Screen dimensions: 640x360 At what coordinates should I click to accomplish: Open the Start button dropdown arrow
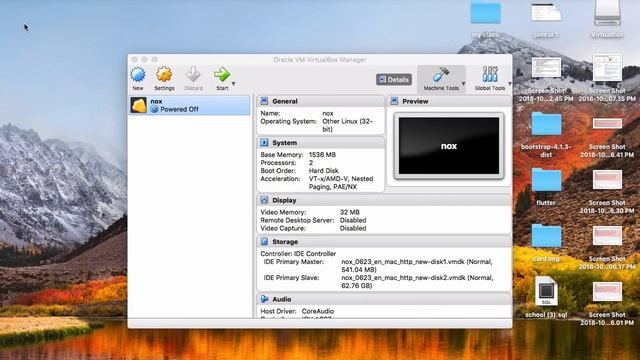(x=233, y=84)
